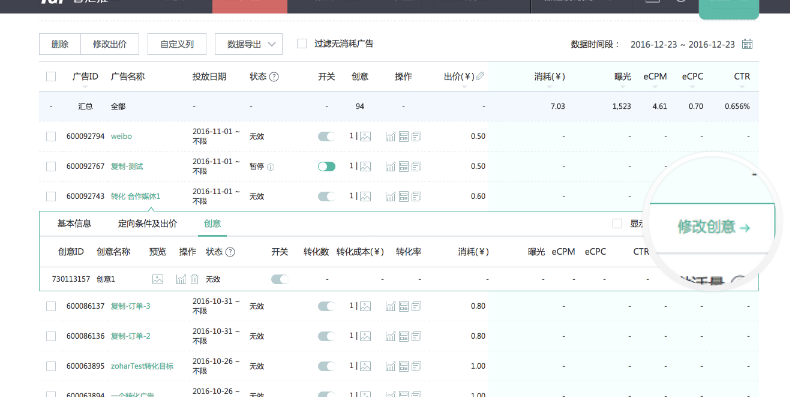Sort by ad table 消耗(¥) column header

[550, 77]
